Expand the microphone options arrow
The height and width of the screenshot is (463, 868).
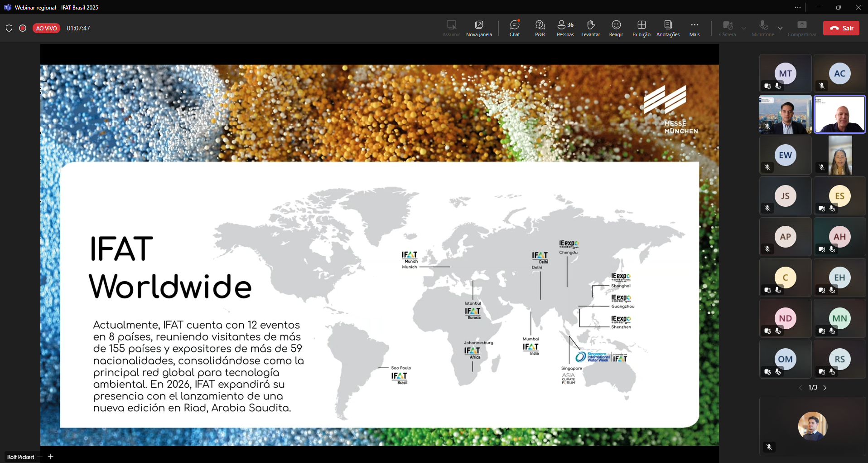780,28
